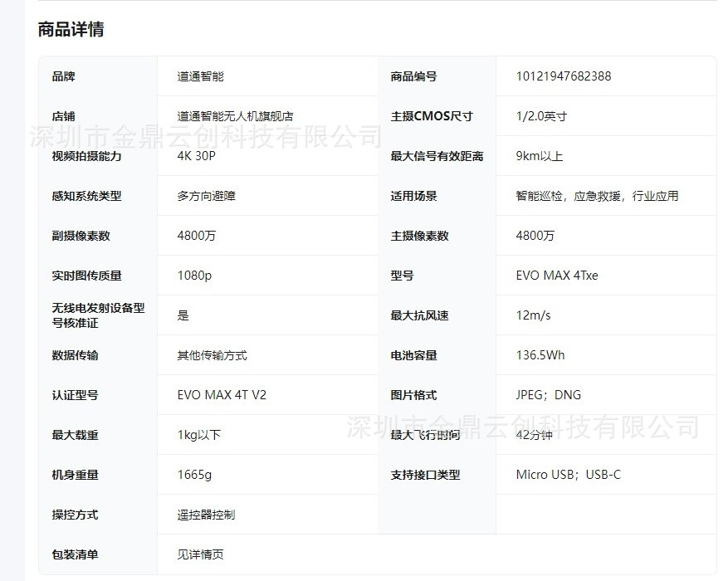Select the 品牌 label cell
This screenshot has height=581, width=728.
(64, 76)
